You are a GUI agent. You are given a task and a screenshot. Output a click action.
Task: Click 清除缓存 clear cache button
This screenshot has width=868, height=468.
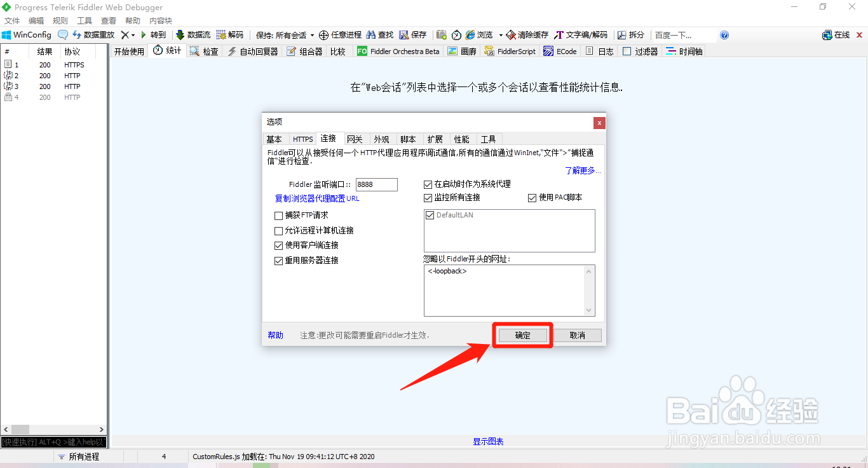click(527, 35)
